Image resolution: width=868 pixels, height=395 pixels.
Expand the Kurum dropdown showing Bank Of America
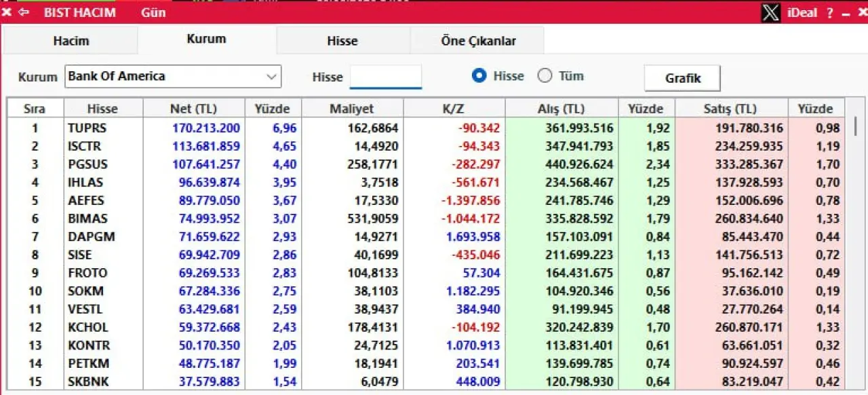[272, 77]
